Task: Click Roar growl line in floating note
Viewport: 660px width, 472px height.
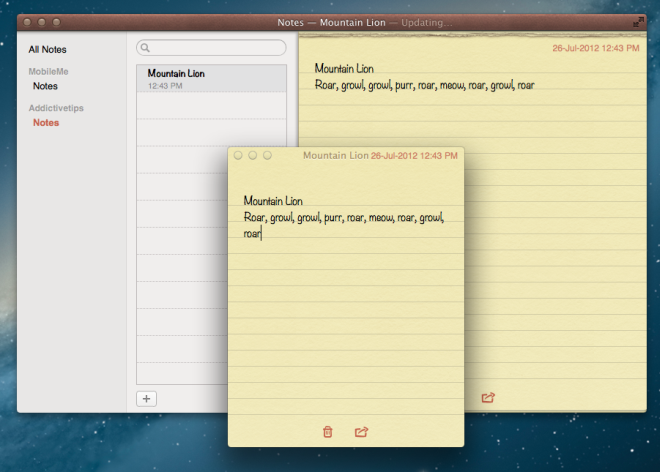Action: click(x=344, y=218)
